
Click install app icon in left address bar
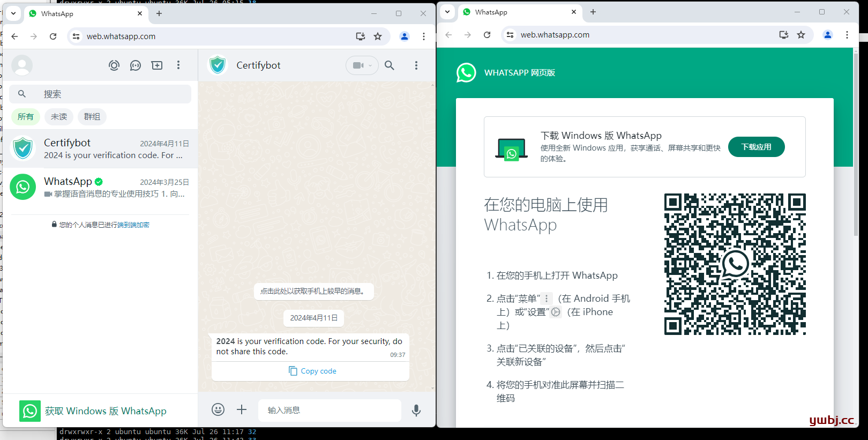coord(361,36)
